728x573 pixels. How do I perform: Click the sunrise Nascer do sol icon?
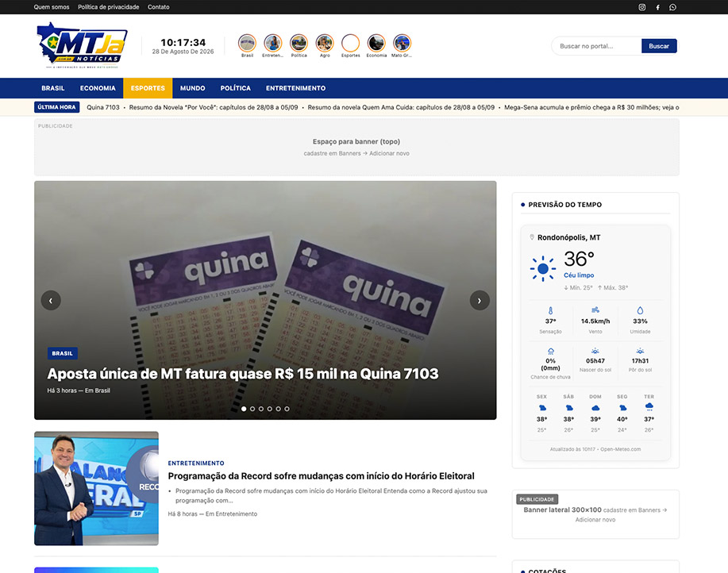coord(595,352)
